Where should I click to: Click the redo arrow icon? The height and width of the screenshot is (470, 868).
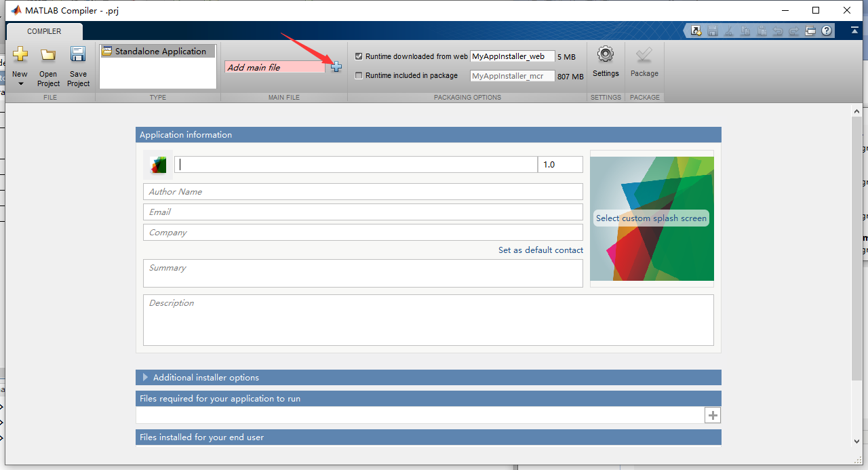click(793, 31)
